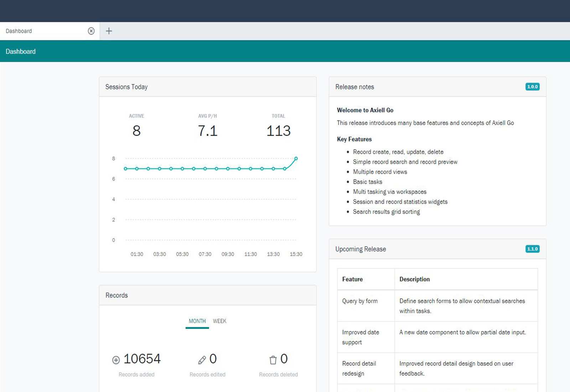Image resolution: width=570 pixels, height=392 pixels.
Task: Select the Dashboard workspace tab
Action: [x=19, y=31]
